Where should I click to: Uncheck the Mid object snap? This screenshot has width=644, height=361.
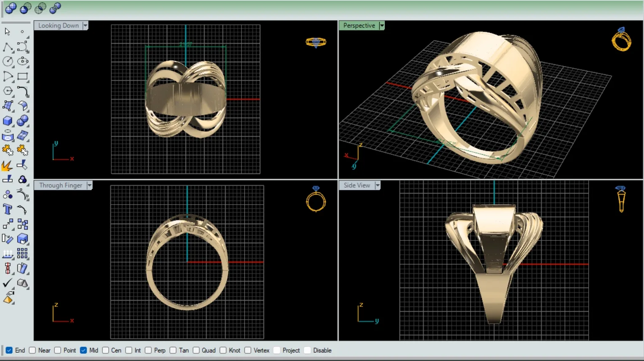pos(83,350)
